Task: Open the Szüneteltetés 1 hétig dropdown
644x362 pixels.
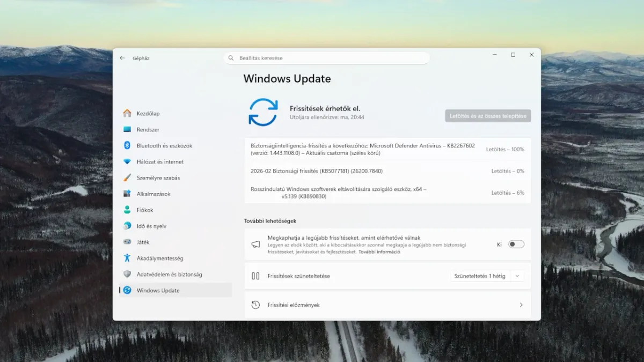Action: pyautogui.click(x=487, y=276)
